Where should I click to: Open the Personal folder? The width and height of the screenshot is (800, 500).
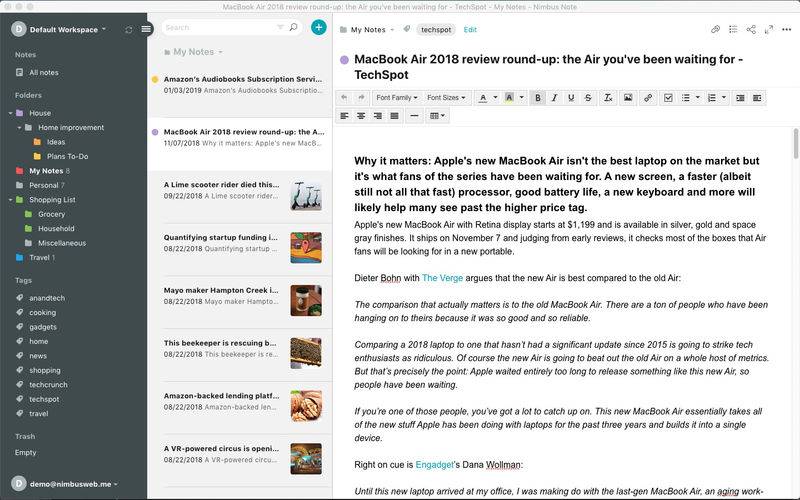[43, 185]
